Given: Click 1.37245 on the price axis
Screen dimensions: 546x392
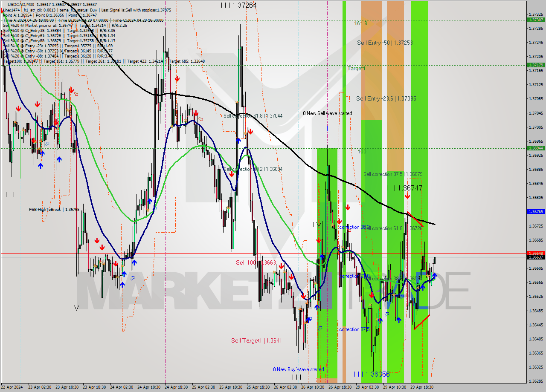Looking at the screenshot, I should click(535, 42).
